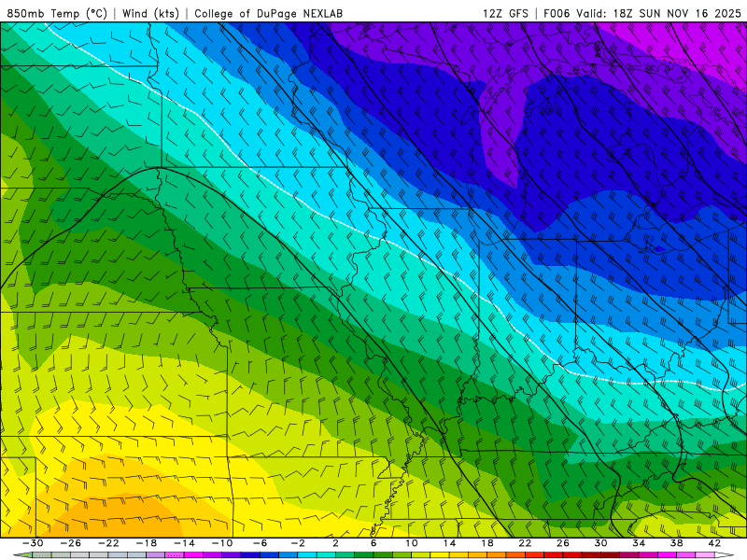Click the left arrow end of color bar
The height and width of the screenshot is (560, 747).
click(21, 555)
